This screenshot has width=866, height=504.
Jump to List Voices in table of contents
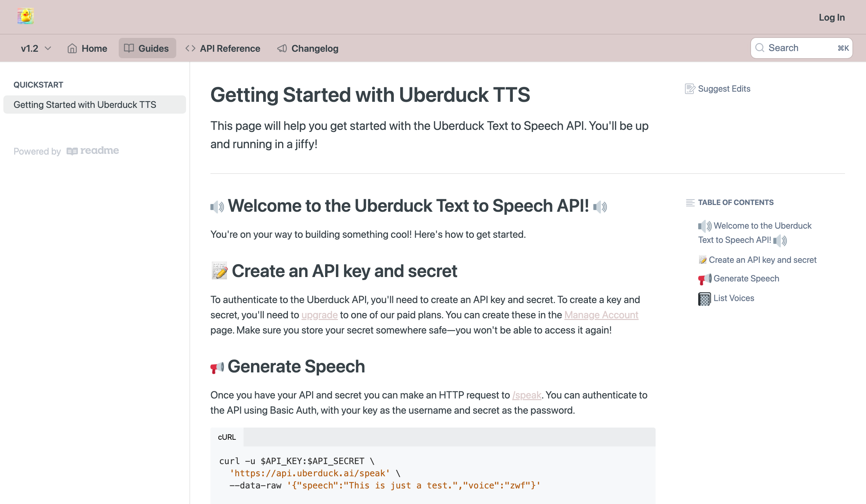coord(726,299)
